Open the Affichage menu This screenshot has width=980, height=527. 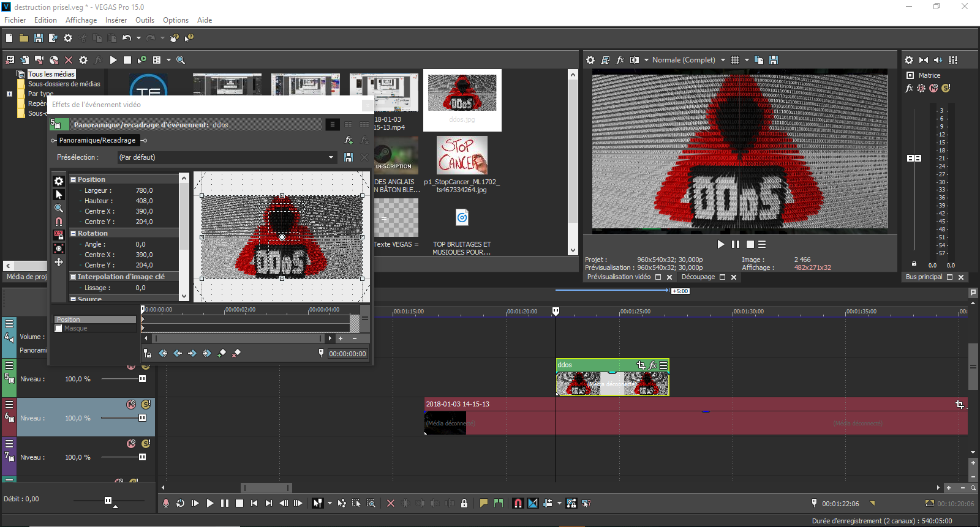click(81, 20)
